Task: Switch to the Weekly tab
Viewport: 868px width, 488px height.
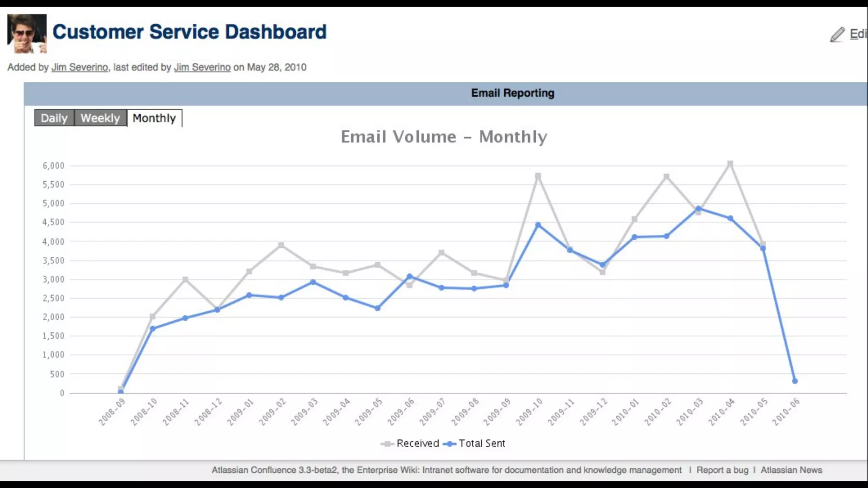Action: click(100, 118)
